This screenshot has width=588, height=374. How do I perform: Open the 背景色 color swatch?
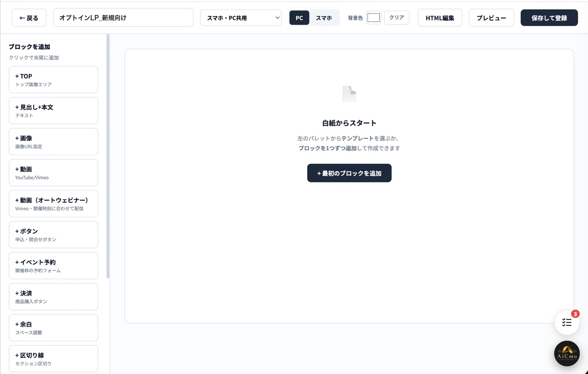point(373,17)
